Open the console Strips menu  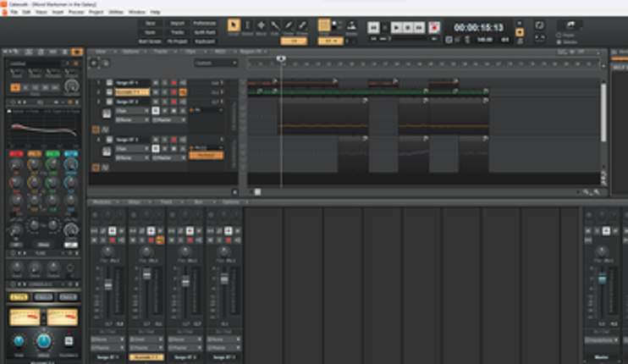pos(135,201)
